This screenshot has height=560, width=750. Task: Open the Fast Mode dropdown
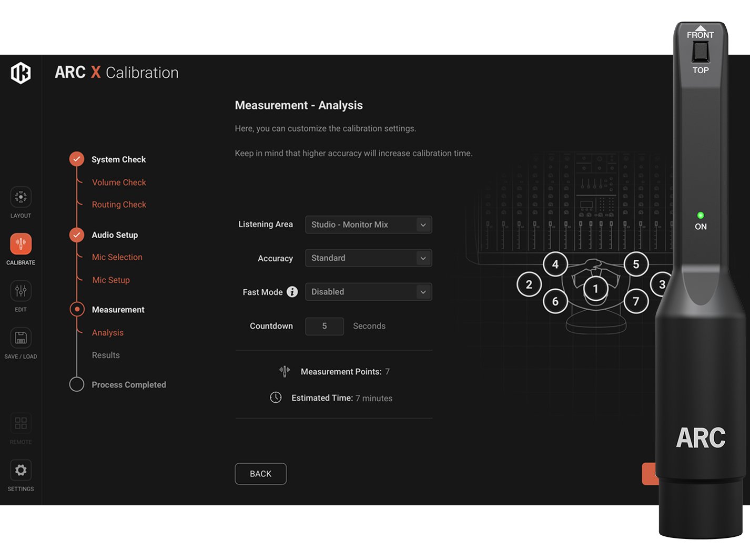tap(369, 292)
